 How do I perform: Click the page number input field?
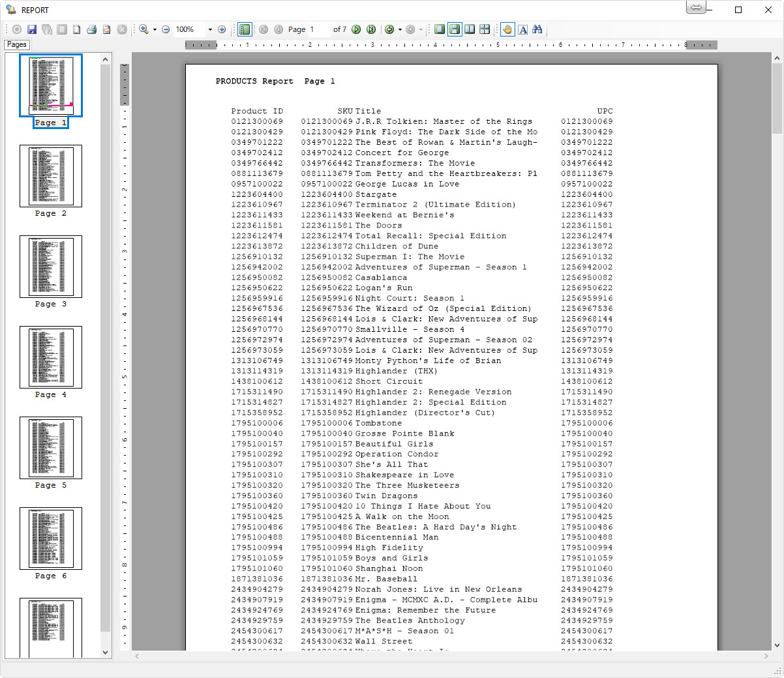coord(320,29)
